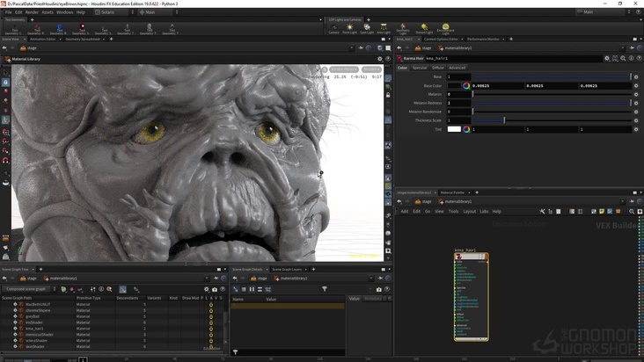Image resolution: width=644 pixels, height=362 pixels.
Task: Expand the meniscusShader tree row
Action: tap(15, 335)
